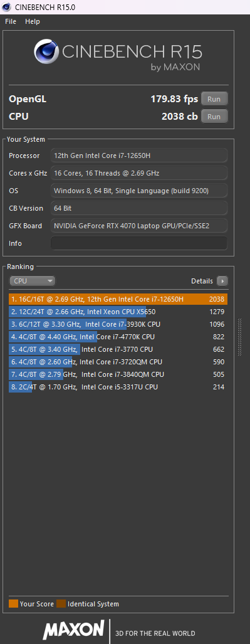The height and width of the screenshot is (644, 250).
Task: Click the panel resize grip handle
Action: click(240, 337)
